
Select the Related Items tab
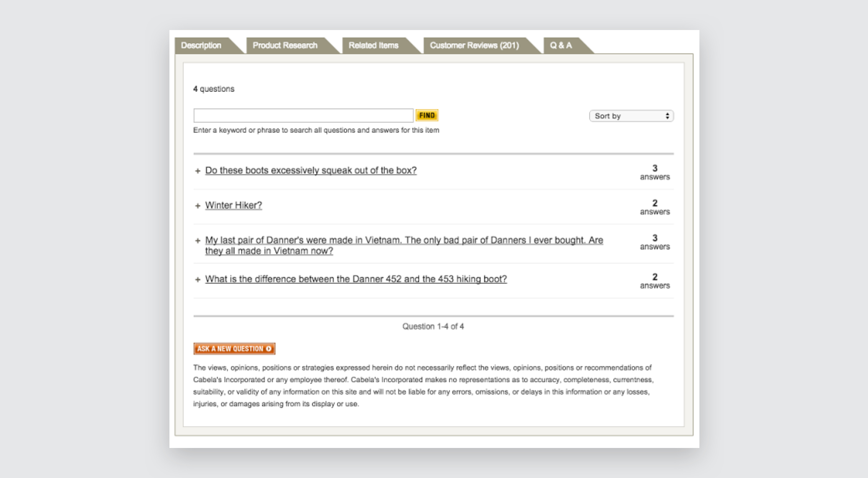(x=374, y=46)
